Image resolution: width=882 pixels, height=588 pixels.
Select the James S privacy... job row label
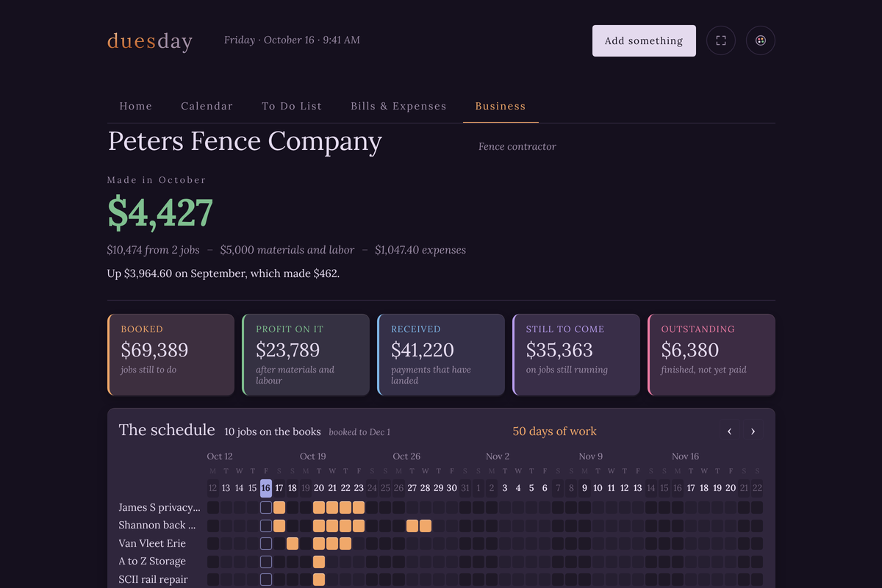pos(159,507)
